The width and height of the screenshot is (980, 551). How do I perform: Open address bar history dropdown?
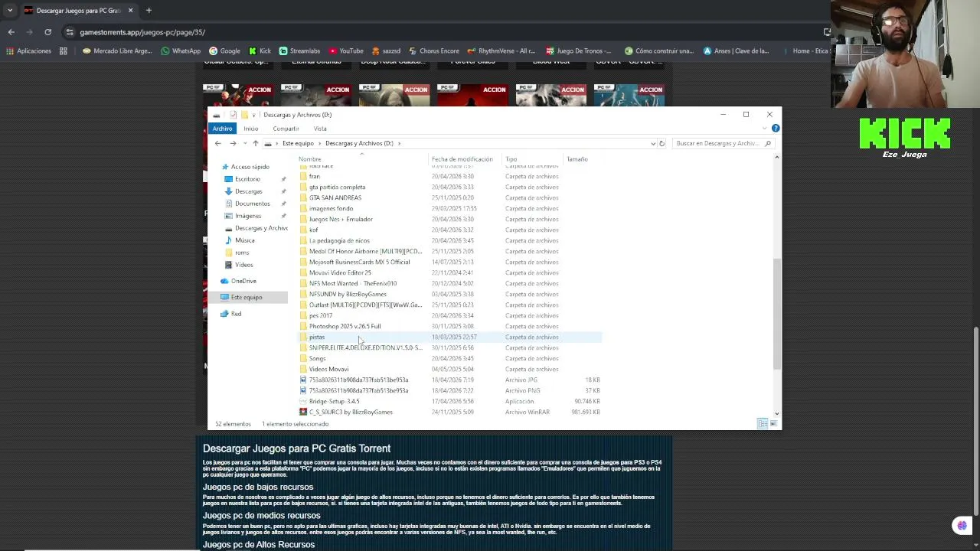(653, 143)
